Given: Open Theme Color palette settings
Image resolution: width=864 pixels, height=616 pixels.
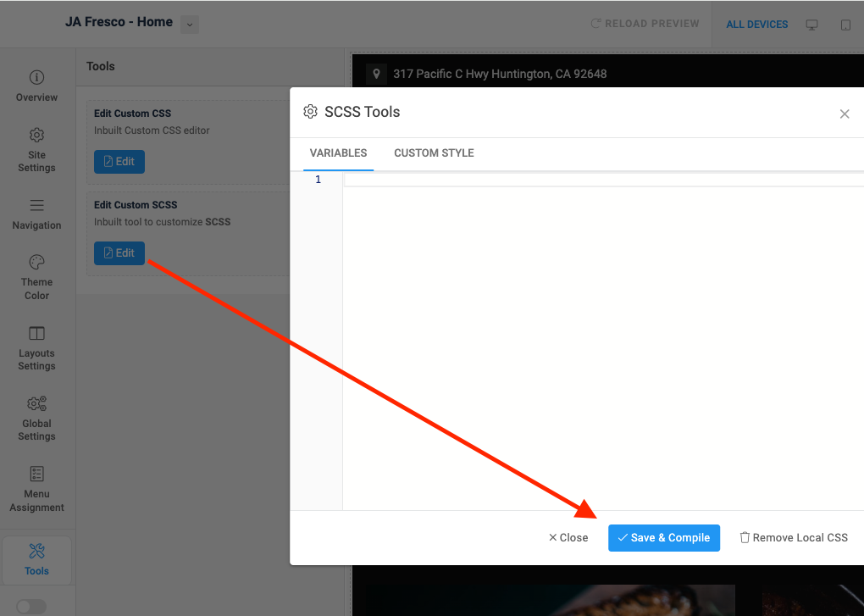Looking at the screenshot, I should pyautogui.click(x=36, y=277).
